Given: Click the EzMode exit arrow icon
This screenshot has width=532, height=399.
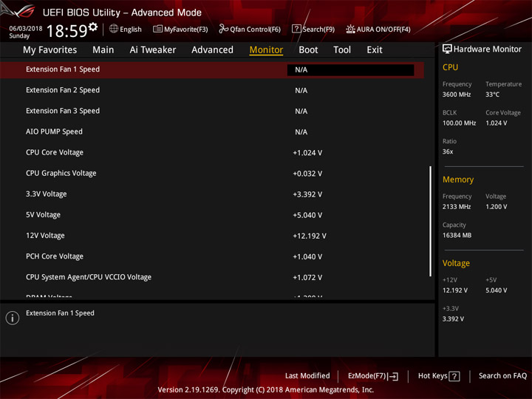Looking at the screenshot, I should (x=393, y=376).
